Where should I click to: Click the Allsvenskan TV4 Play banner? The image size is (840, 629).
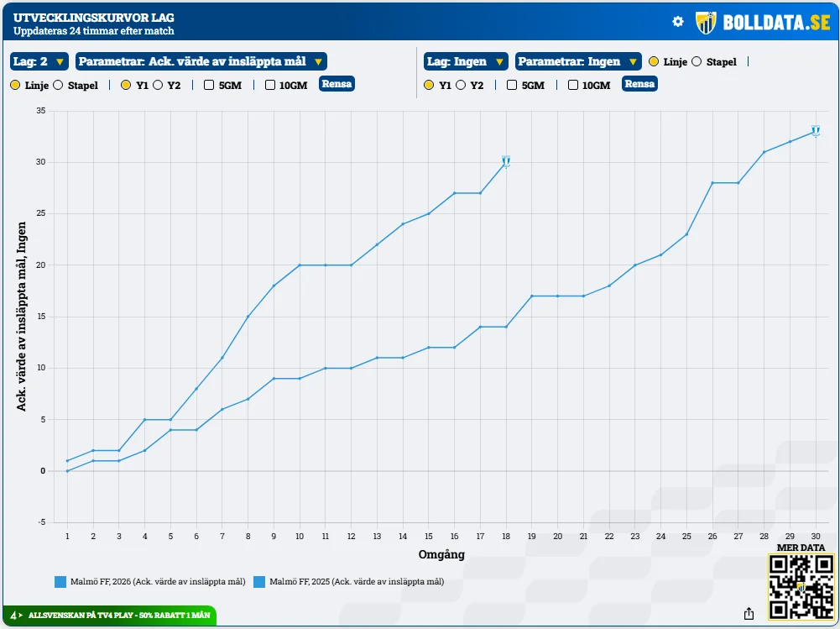110,616
